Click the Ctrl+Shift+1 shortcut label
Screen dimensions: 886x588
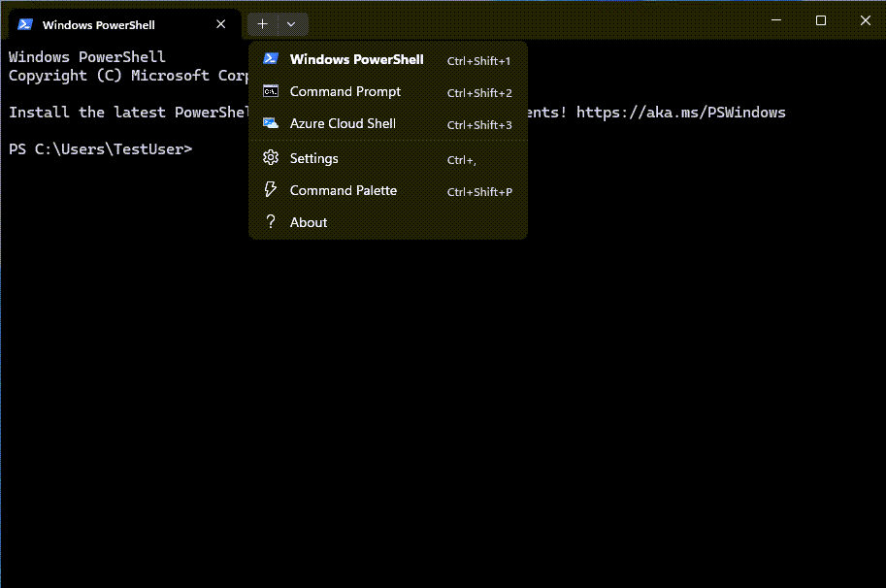coord(478,61)
